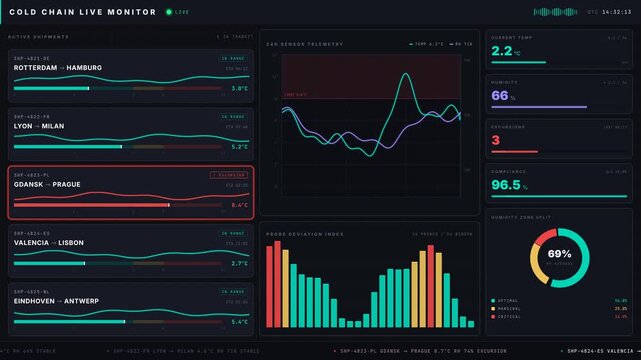Click the Gdansk card red temperature sparkline
The image size is (641, 360).
(131, 196)
